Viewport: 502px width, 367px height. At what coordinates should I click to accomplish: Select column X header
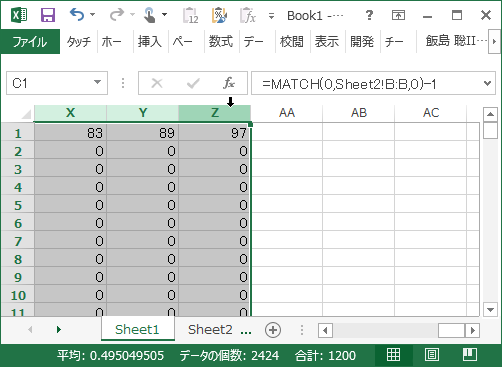[x=70, y=113]
